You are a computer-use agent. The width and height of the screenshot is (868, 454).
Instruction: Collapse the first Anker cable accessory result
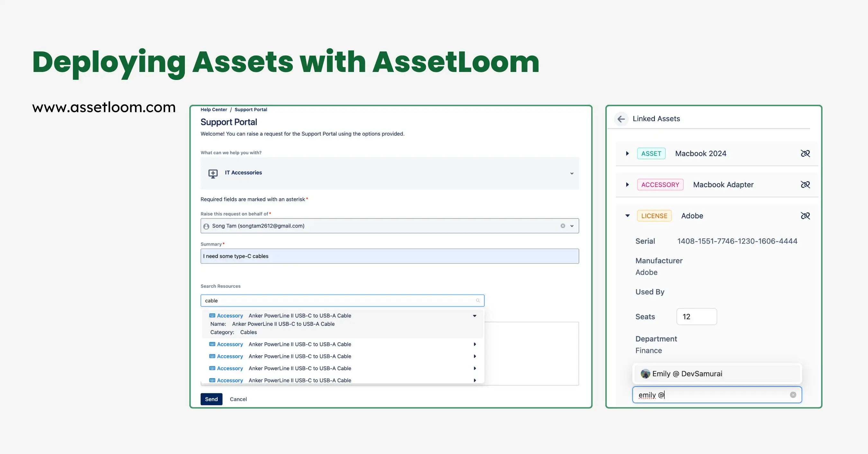click(475, 316)
